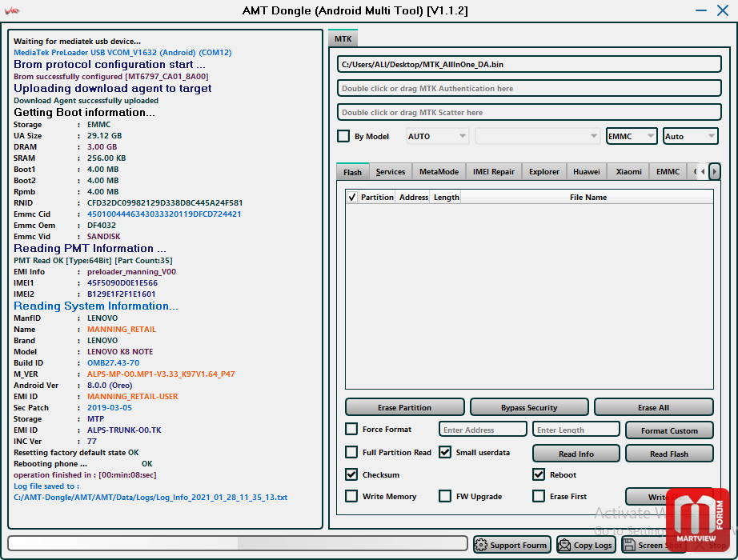Viewport: 738px width, 560px height.
Task: Open the MetaMode tab
Action: point(439,171)
